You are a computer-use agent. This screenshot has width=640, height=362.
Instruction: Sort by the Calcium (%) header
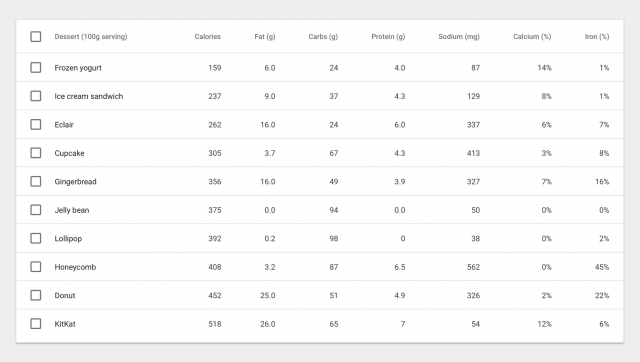point(532,37)
